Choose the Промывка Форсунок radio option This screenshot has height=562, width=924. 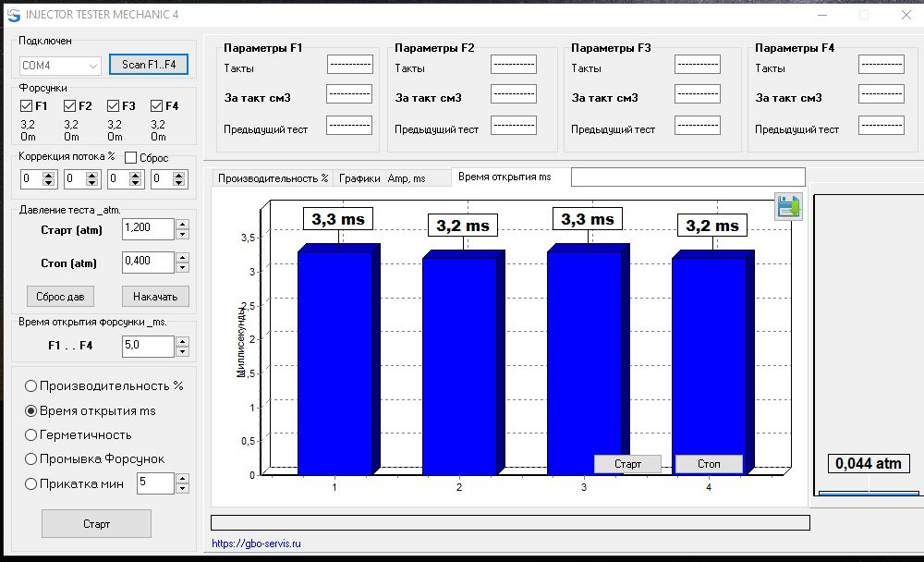tap(31, 458)
